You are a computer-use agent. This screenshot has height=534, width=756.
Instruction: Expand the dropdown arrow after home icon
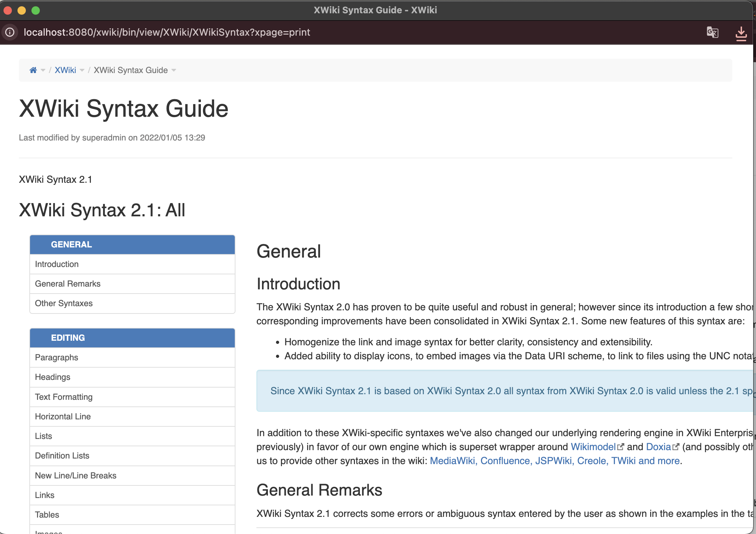(x=43, y=70)
